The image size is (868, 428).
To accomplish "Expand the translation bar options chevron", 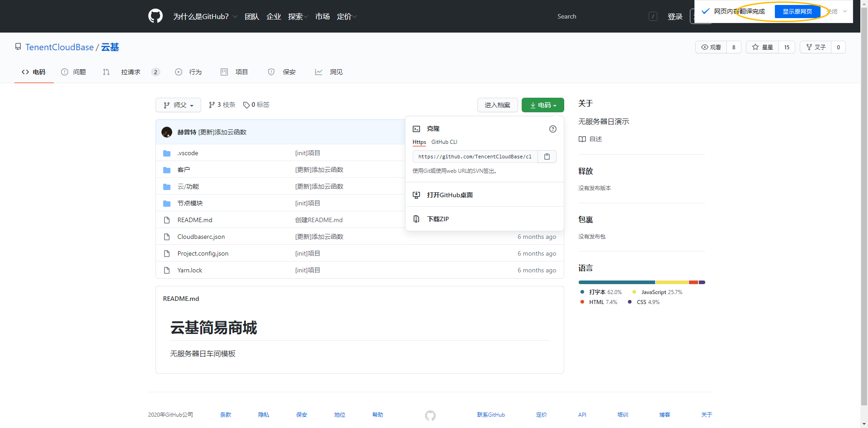I will (x=845, y=11).
